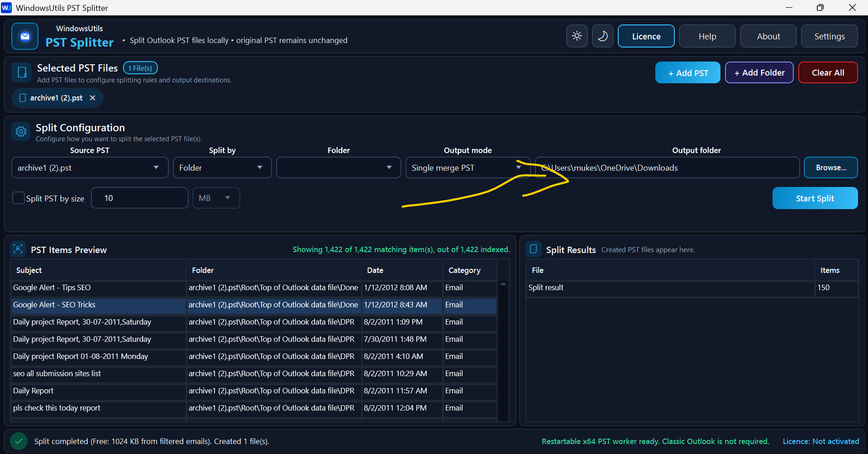The height and width of the screenshot is (454, 868).
Task: Click the green completed checkmark status icon
Action: [19, 441]
